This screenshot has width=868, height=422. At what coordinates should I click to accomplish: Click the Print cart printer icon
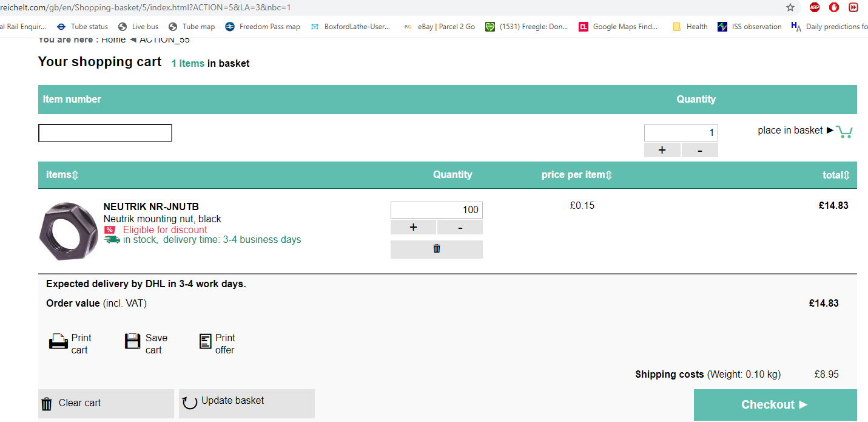(58, 342)
